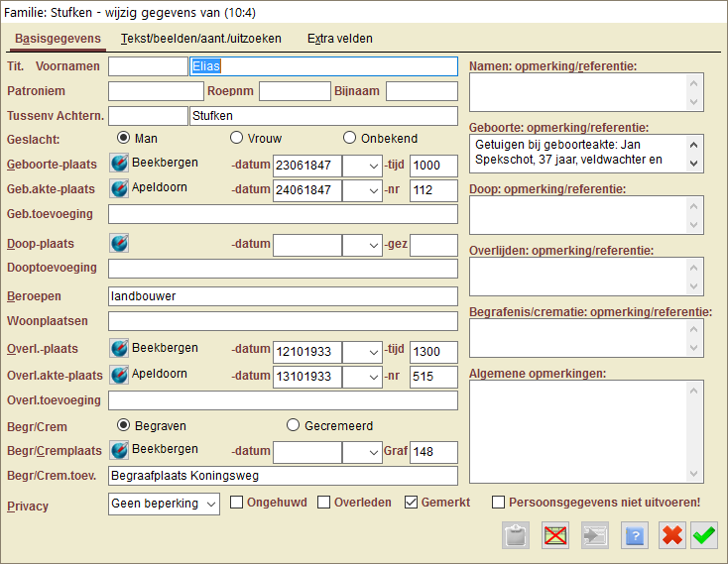Click scroll down arrow of Algemene opmerkingen
728x564 pixels.
coord(693,474)
